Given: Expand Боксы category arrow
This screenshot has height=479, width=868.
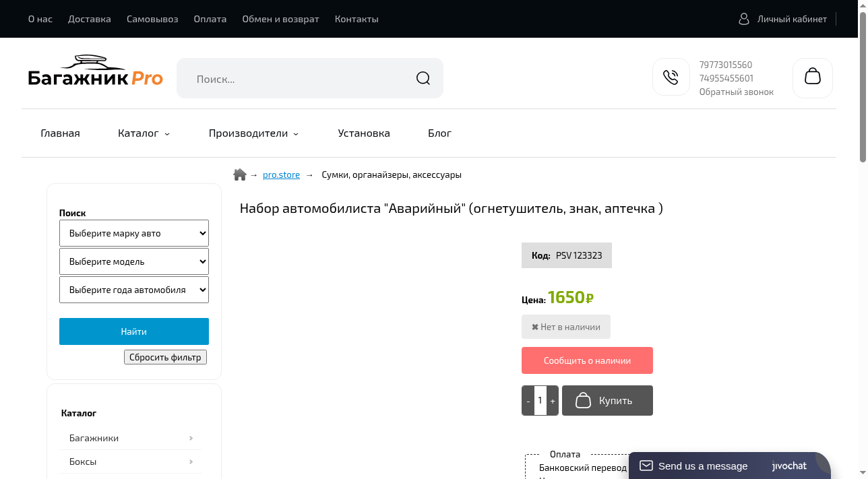Looking at the screenshot, I should pyautogui.click(x=191, y=461).
